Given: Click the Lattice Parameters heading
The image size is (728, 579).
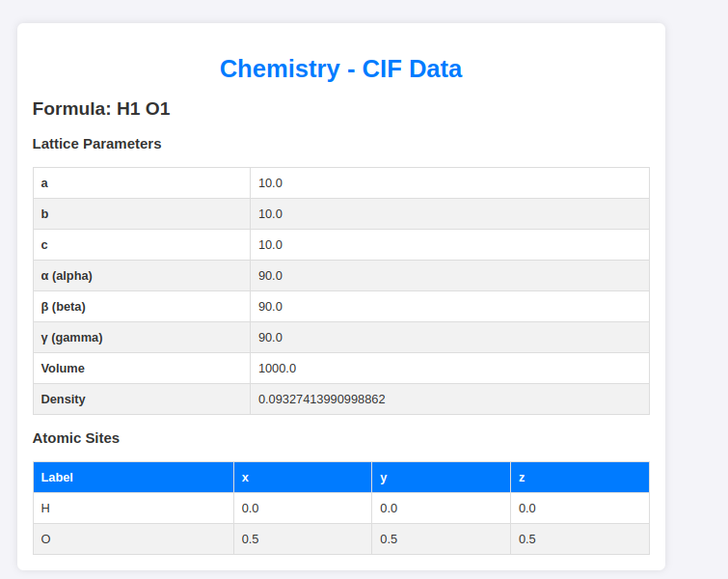Looking at the screenshot, I should point(97,144).
